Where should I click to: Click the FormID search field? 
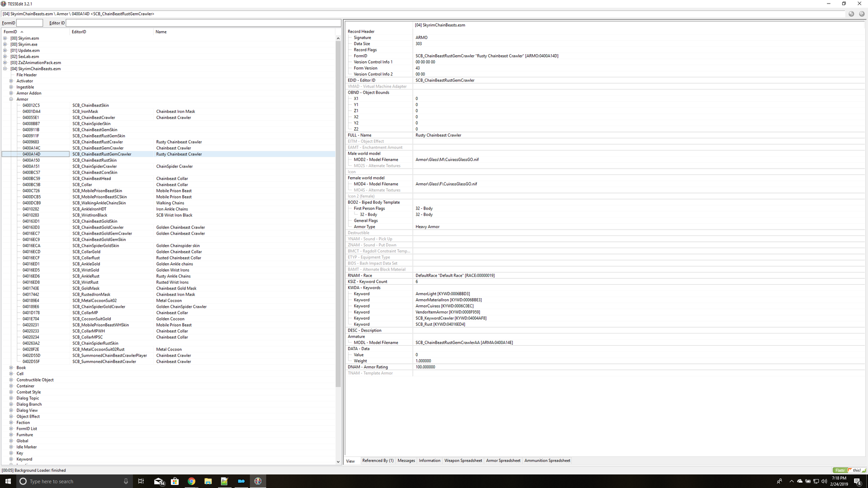(29, 23)
